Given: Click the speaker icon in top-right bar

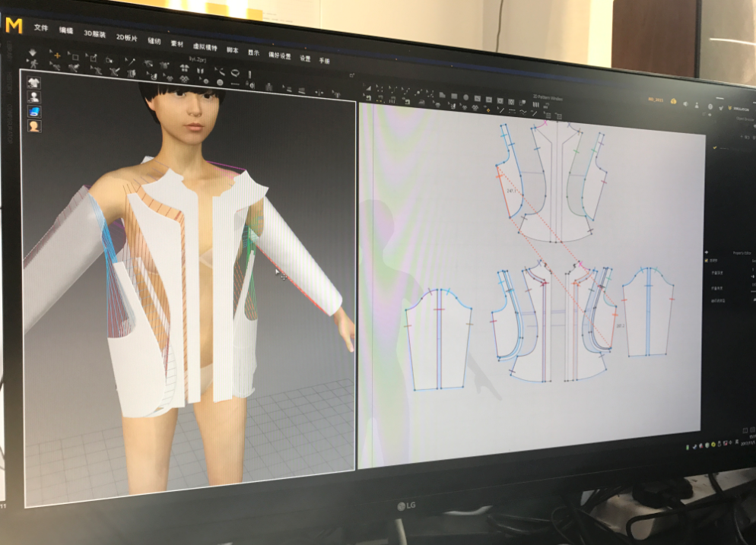Looking at the screenshot, I should [685, 103].
